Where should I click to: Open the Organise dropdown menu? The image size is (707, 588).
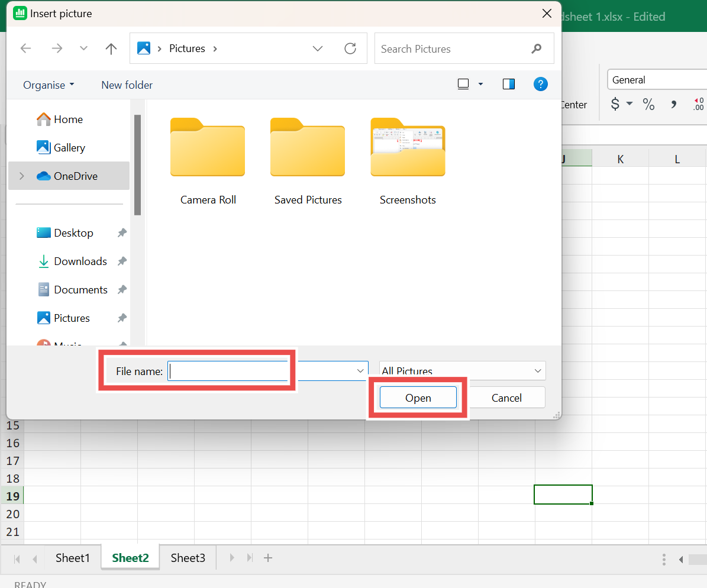click(49, 85)
